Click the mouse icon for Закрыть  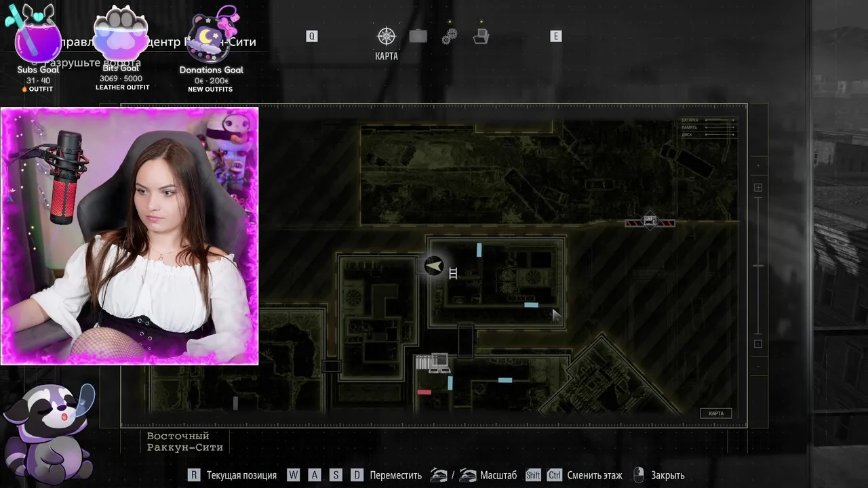[638, 475]
